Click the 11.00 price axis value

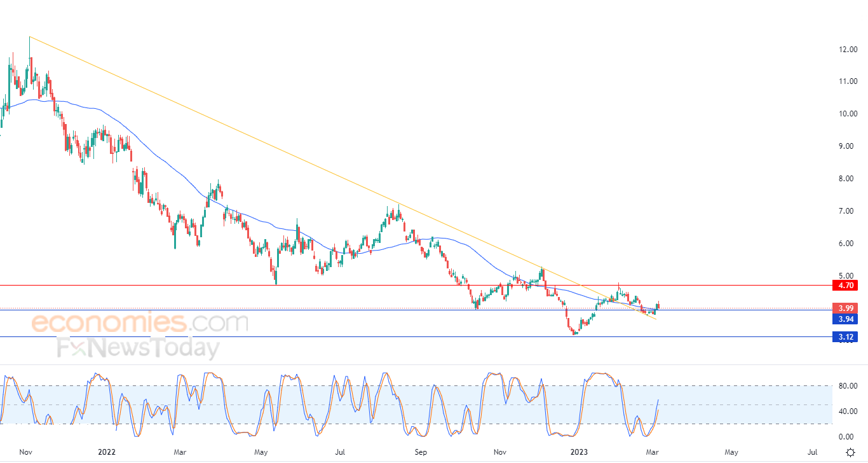847,81
